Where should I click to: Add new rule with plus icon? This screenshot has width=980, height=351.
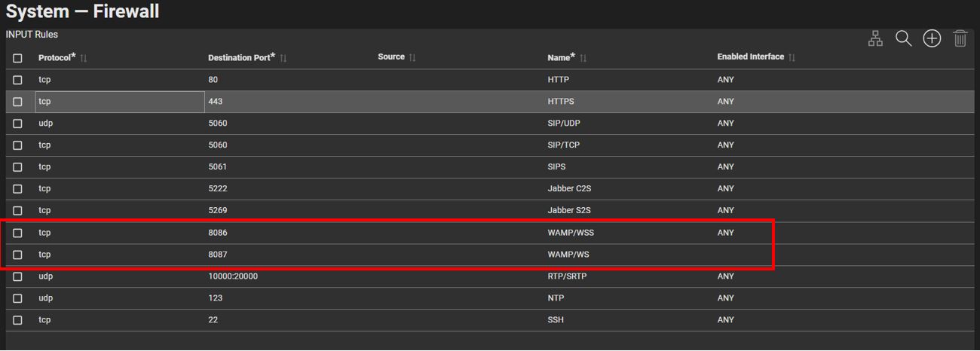coord(932,38)
